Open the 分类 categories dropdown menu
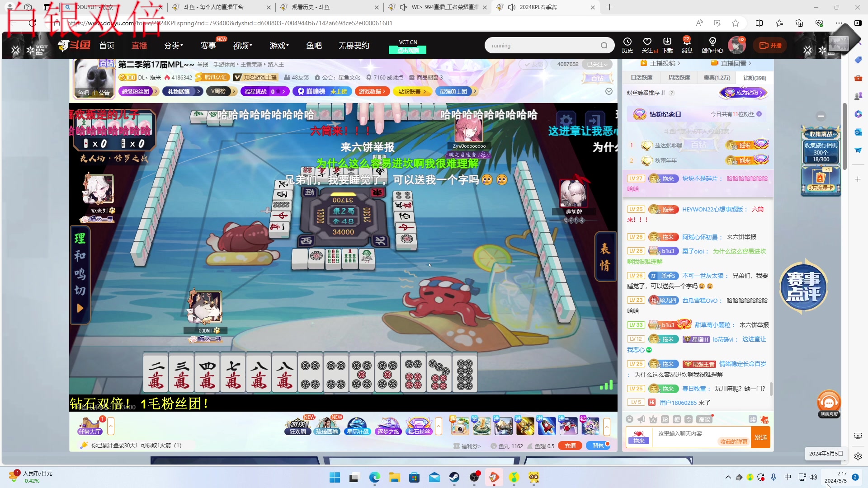This screenshot has width=868, height=488. click(173, 46)
